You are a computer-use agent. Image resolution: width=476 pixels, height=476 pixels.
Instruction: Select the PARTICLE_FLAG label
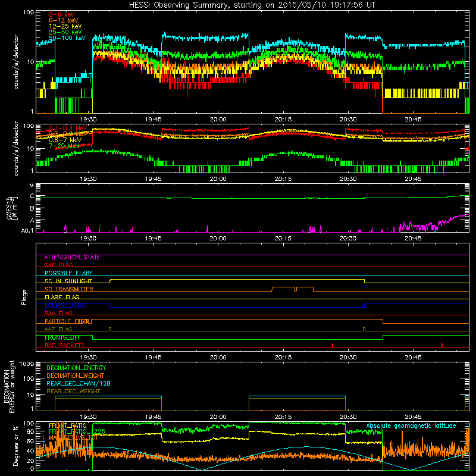click(67, 321)
